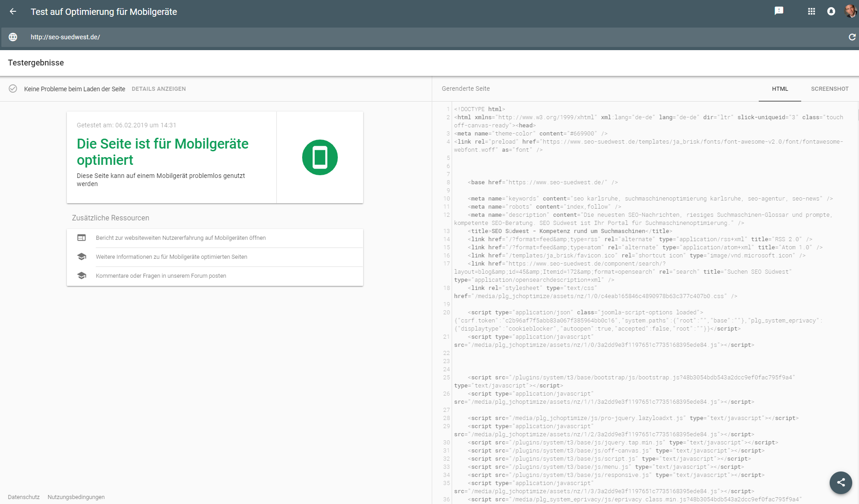Viewport: 859px width, 504px height.
Task: Click the school icon beside Weitere Informationen
Action: click(82, 256)
